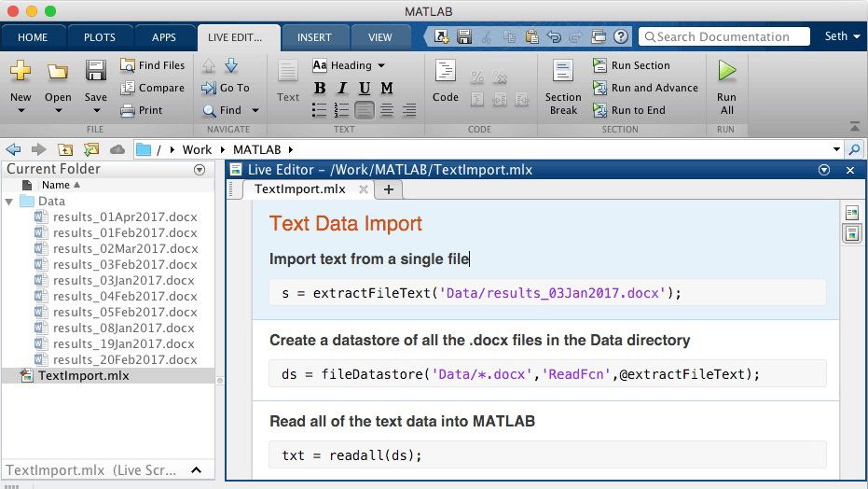This screenshot has height=489, width=868.
Task: Click Run and Advance
Action: click(x=645, y=88)
